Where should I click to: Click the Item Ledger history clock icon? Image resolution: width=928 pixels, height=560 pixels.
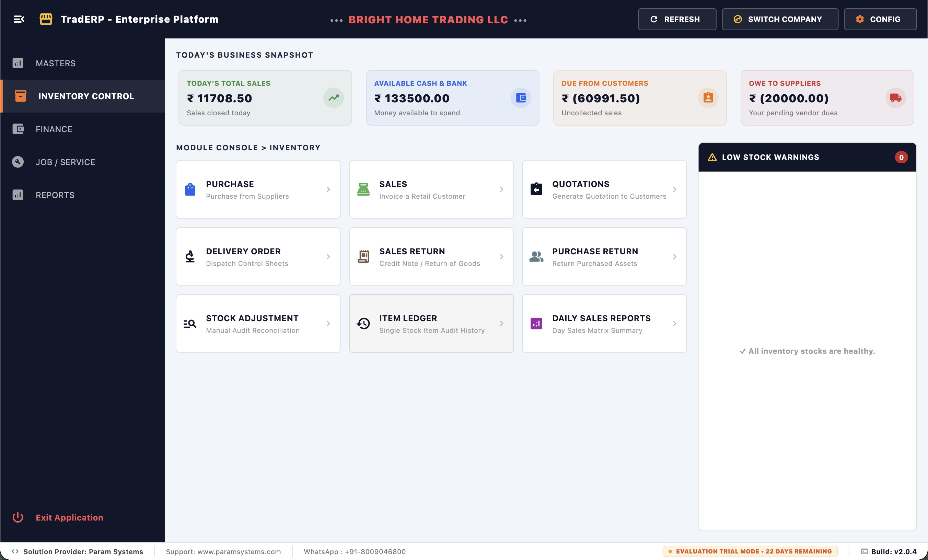tap(363, 324)
